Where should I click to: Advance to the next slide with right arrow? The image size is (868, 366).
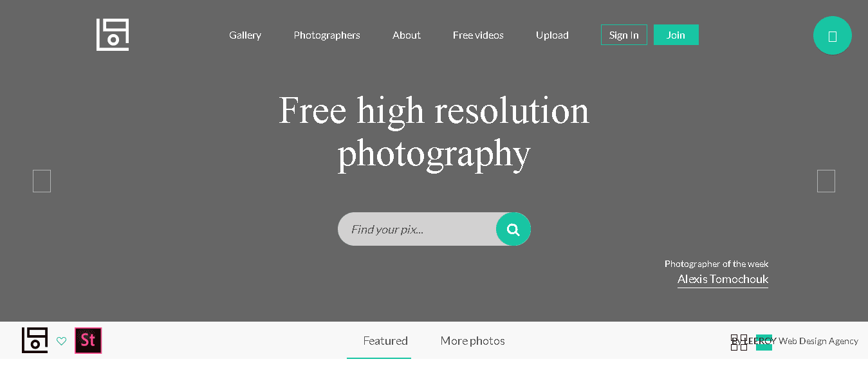click(x=826, y=181)
